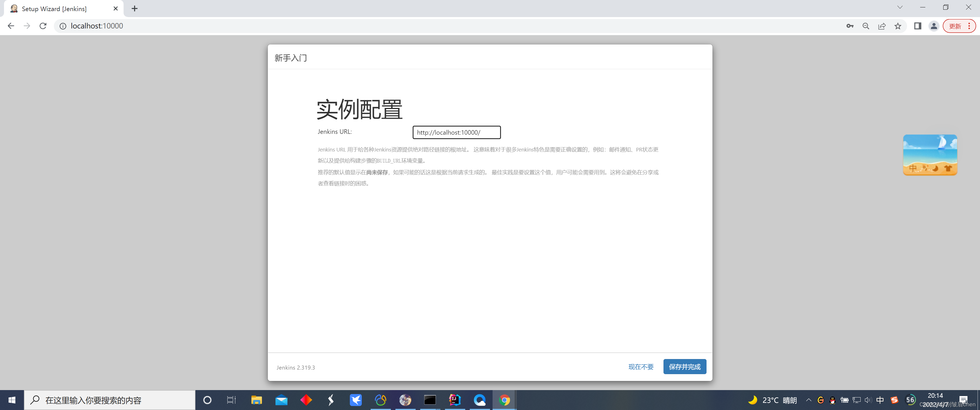Click the 保存并完成 button
Screen dimensions: 980x410
point(684,367)
